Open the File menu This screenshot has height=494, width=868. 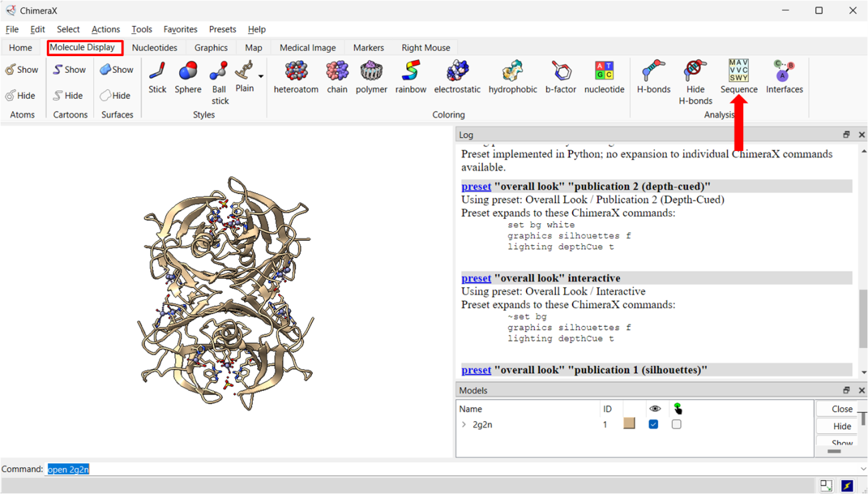12,29
